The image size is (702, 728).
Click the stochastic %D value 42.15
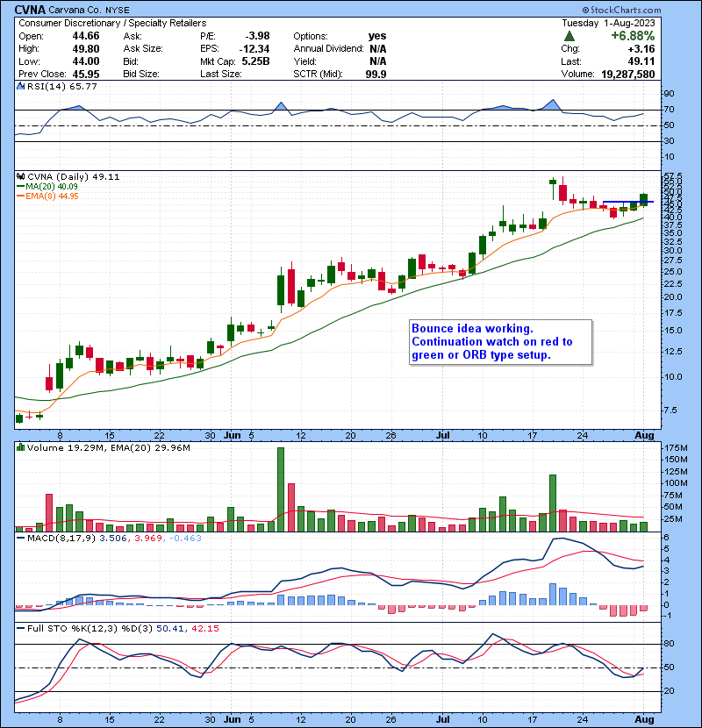pos(204,629)
